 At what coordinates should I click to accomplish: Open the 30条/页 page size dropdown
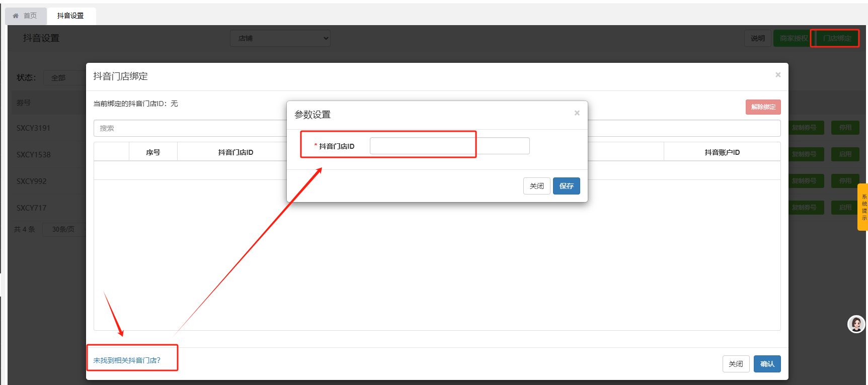click(64, 229)
